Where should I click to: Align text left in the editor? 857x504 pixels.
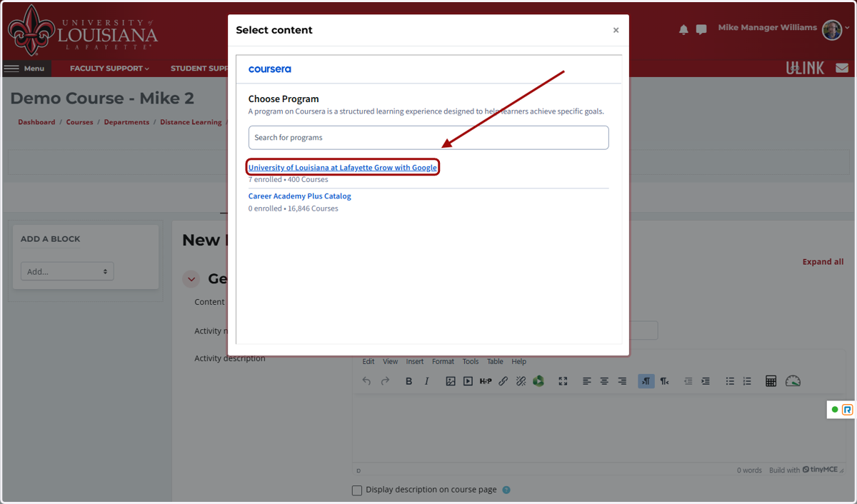(x=587, y=381)
